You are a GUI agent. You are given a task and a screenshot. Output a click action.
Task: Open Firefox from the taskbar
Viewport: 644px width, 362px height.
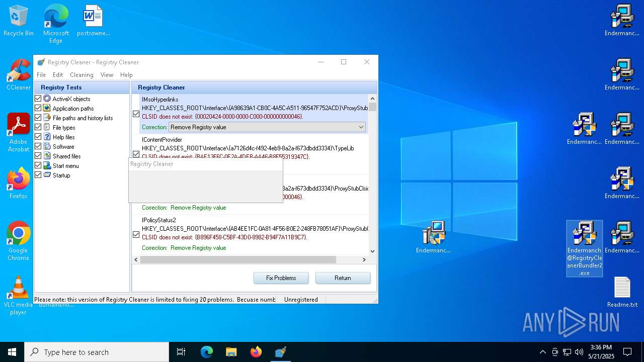click(256, 352)
